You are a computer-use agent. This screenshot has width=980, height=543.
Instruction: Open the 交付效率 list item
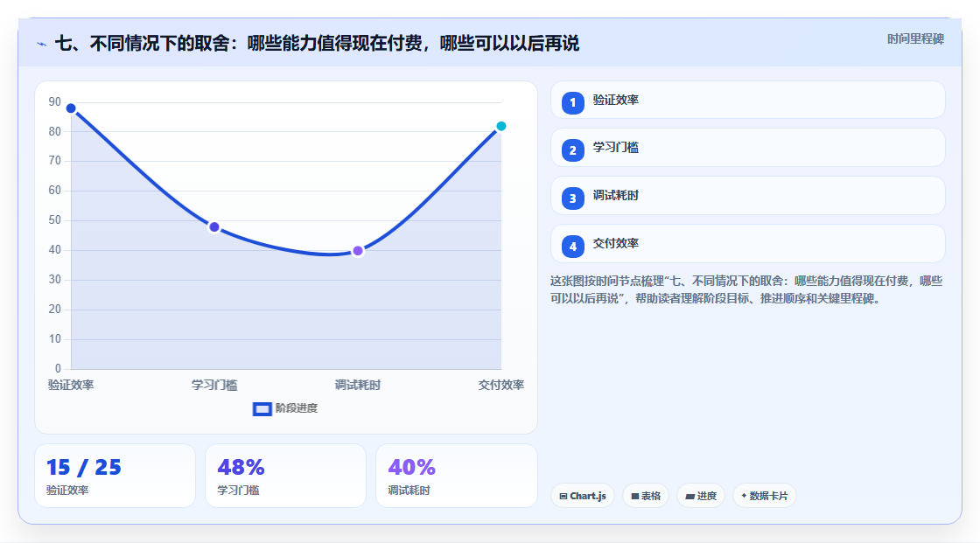click(x=747, y=244)
